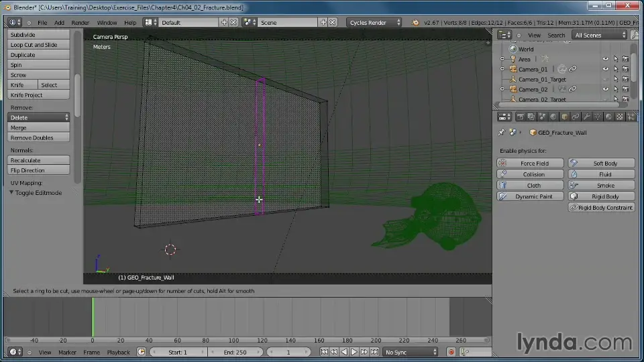Toggle visibility eye for Camera_02
The width and height of the screenshot is (644, 362).
pos(605,89)
